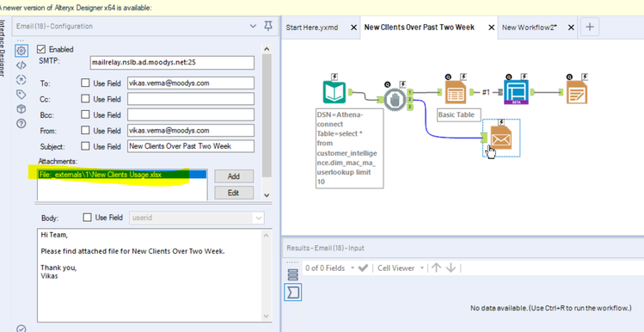
Task: Click the Body text scroll up arrow
Action: [267, 236]
